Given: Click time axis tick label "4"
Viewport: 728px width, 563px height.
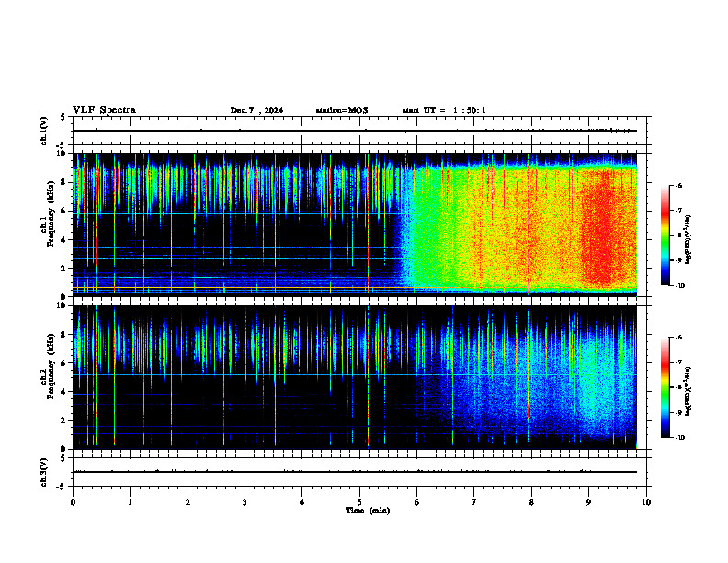Looking at the screenshot, I should pyautogui.click(x=302, y=502).
